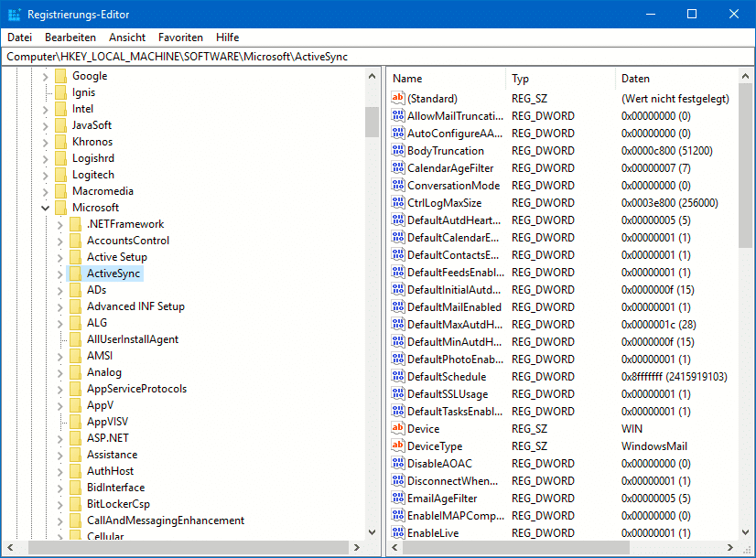This screenshot has height=558, width=756.
Task: Expand the Google key chevron
Action: click(46, 76)
